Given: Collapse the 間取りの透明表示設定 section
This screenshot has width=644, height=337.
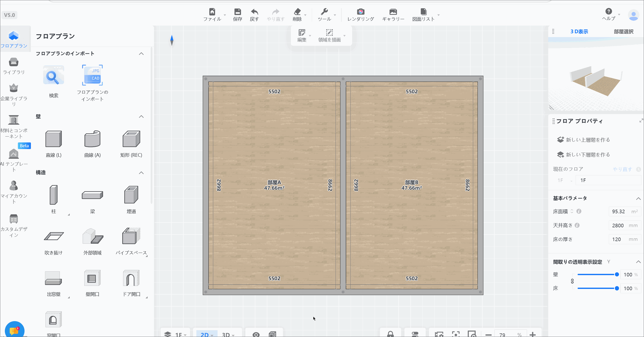Looking at the screenshot, I should tap(638, 262).
